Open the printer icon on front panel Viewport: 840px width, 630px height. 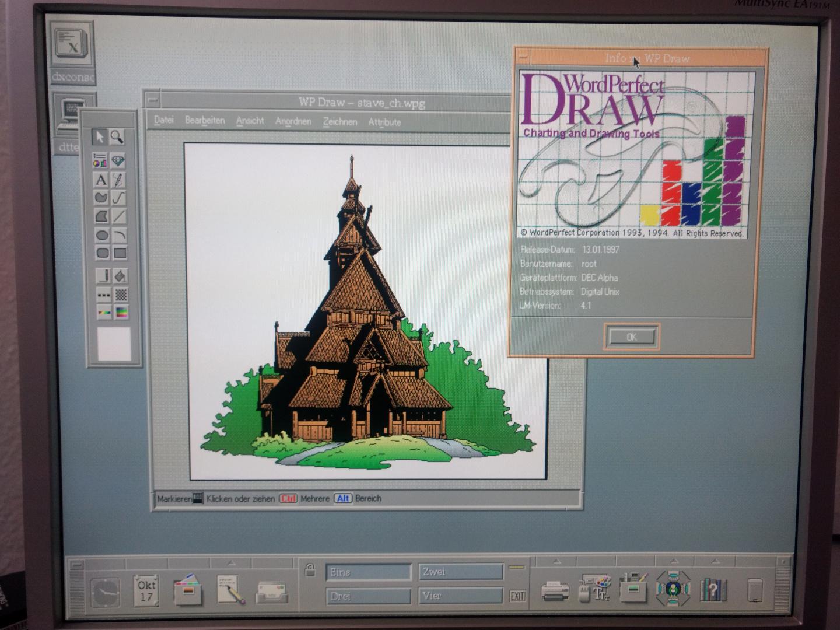pyautogui.click(x=555, y=591)
